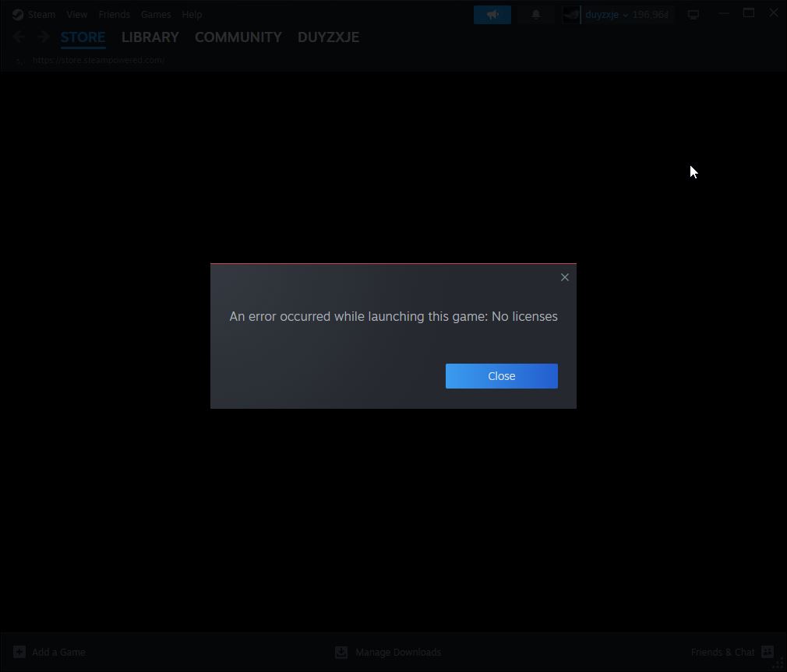Switch to Big Picture mode icon
The image size is (787, 672).
tap(693, 15)
